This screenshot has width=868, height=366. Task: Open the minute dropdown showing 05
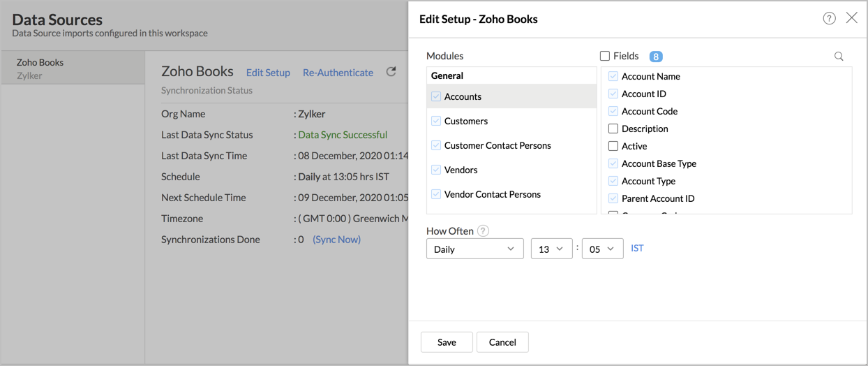coord(602,249)
